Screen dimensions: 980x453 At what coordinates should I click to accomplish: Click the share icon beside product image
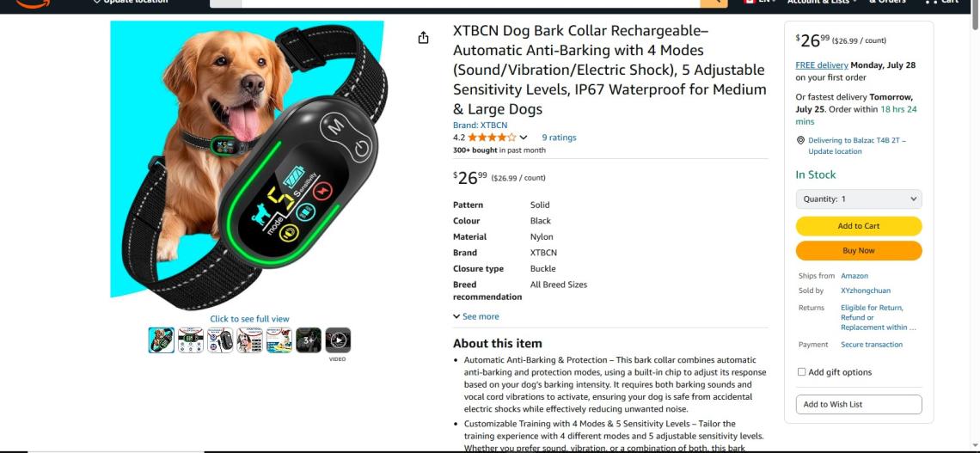tap(423, 38)
